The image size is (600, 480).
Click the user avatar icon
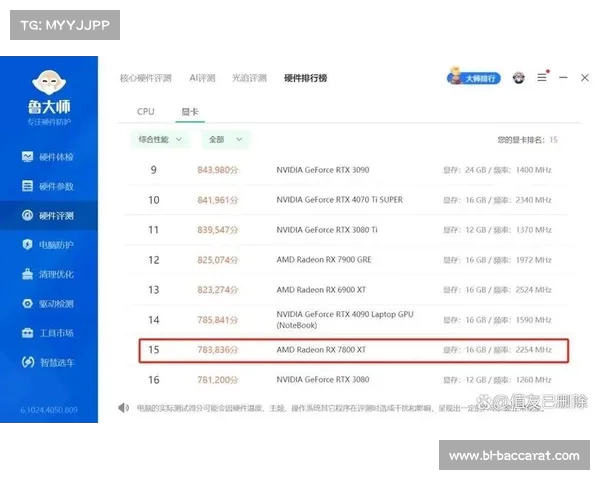(x=519, y=78)
